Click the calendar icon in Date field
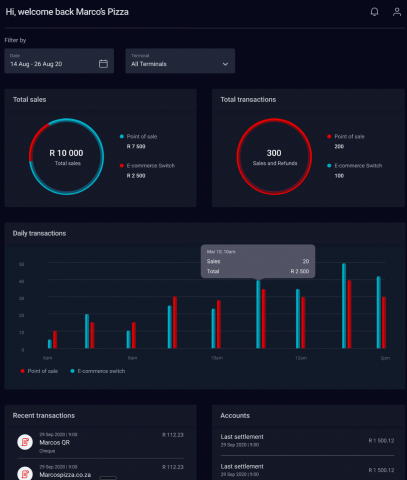407x480 pixels. (x=103, y=64)
